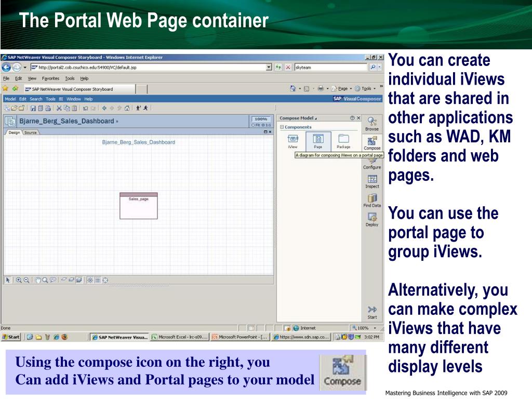Click the Firefox quick launch icon

[64, 337]
